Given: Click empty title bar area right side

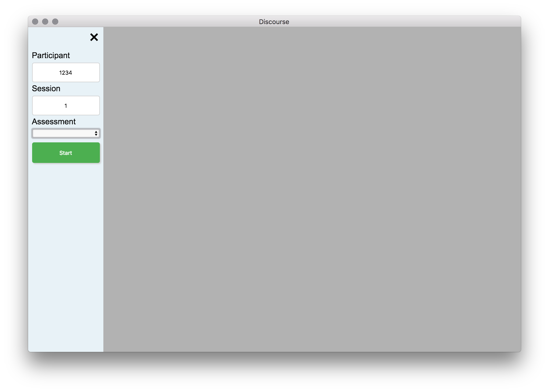Looking at the screenshot, I should point(427,22).
